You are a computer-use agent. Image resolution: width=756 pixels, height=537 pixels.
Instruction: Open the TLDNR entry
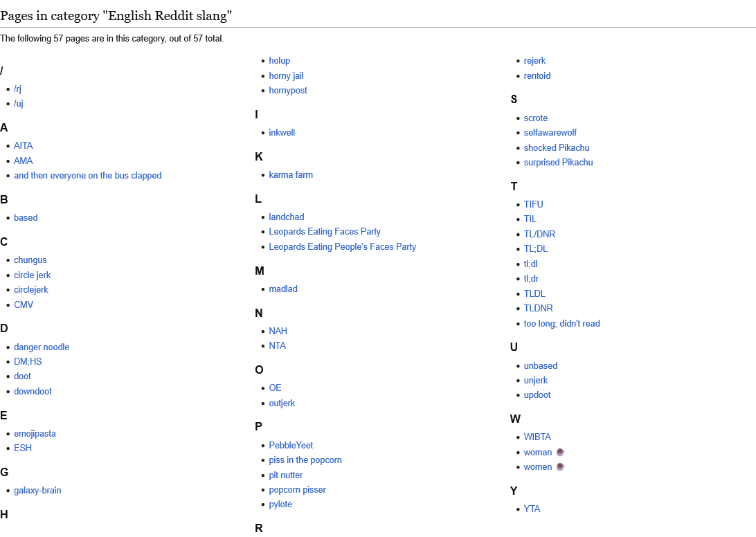[x=538, y=308]
